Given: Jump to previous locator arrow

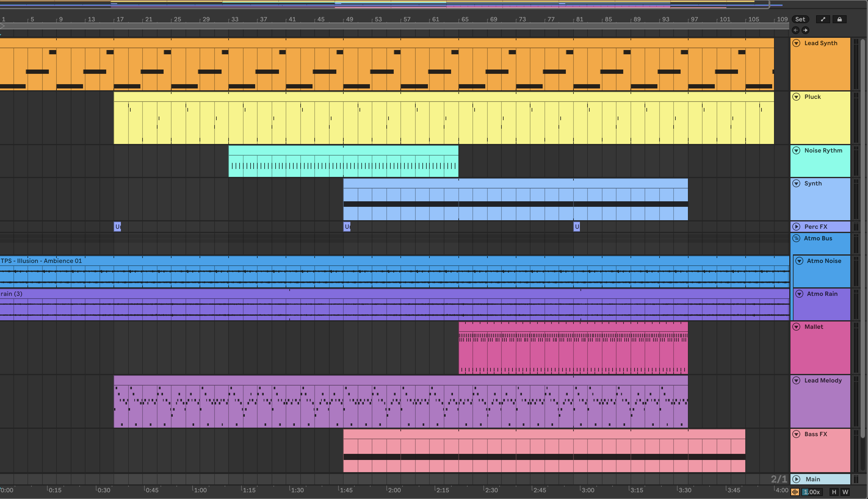Looking at the screenshot, I should [x=796, y=30].
